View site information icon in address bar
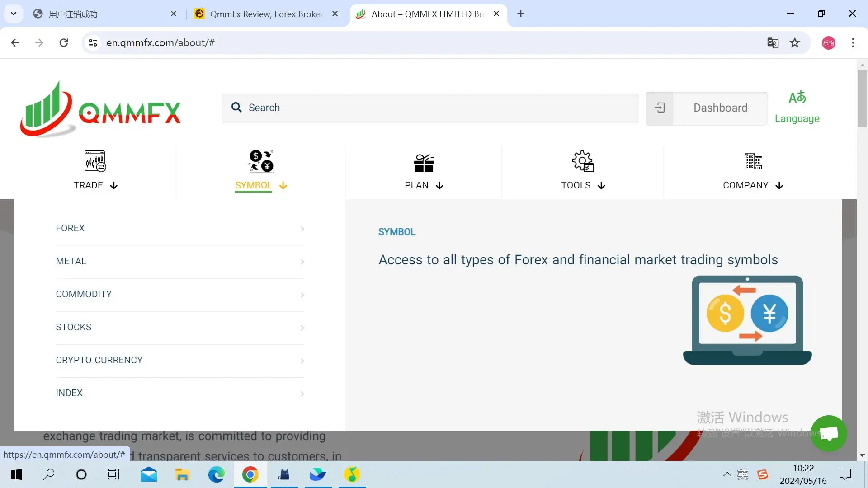This screenshot has width=868, height=488. [93, 43]
